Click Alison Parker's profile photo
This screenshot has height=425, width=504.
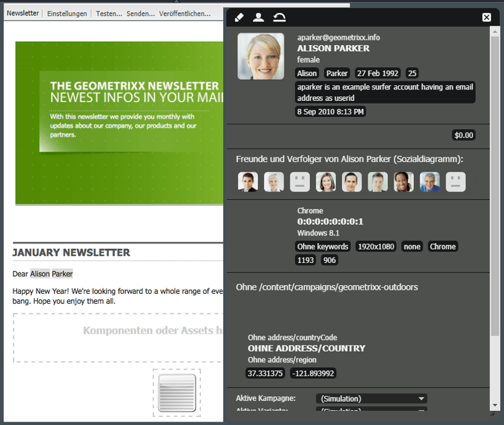pyautogui.click(x=261, y=56)
